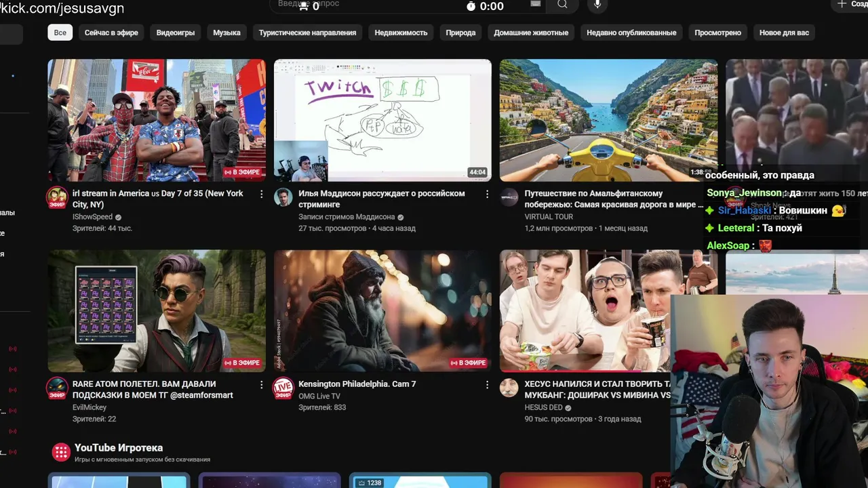The height and width of the screenshot is (488, 868).
Task: Open three-dot menu for Илья Мэддисон video
Action: click(487, 194)
